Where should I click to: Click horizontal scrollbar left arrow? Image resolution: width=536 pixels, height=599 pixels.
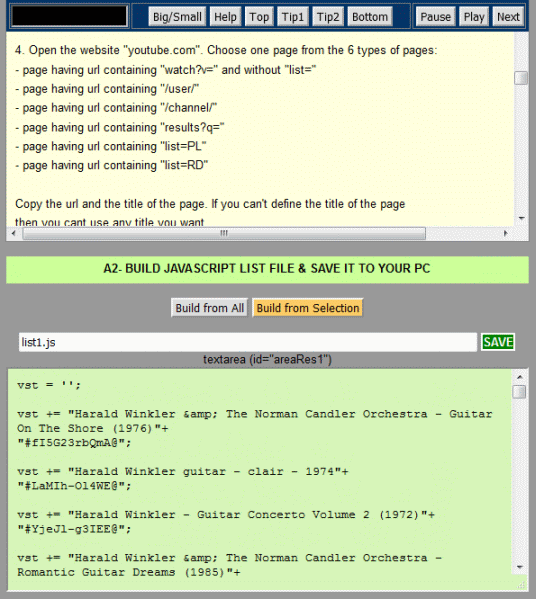pyautogui.click(x=14, y=233)
